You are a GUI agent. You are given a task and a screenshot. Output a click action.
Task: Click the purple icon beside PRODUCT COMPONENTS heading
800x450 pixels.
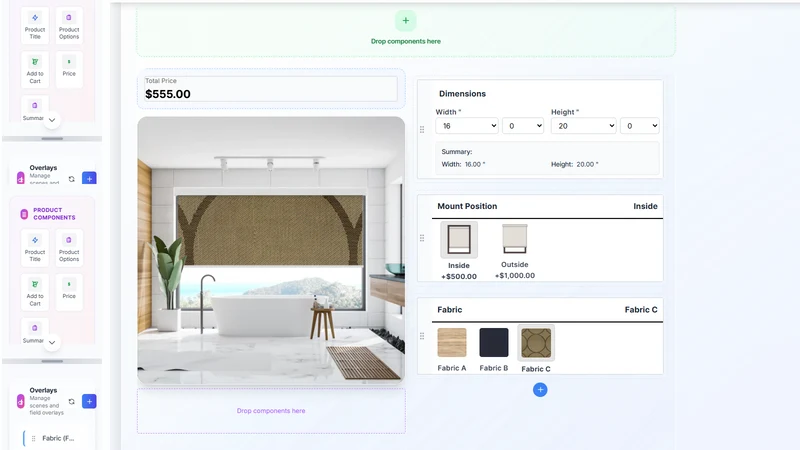pos(24,214)
